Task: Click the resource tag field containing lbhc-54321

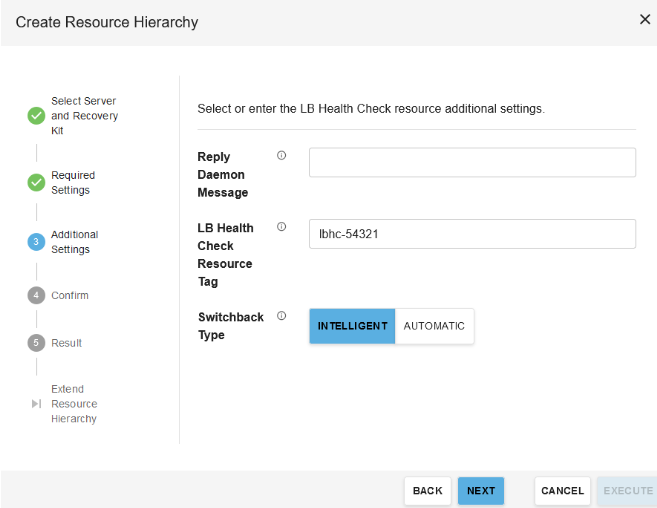Action: click(472, 234)
